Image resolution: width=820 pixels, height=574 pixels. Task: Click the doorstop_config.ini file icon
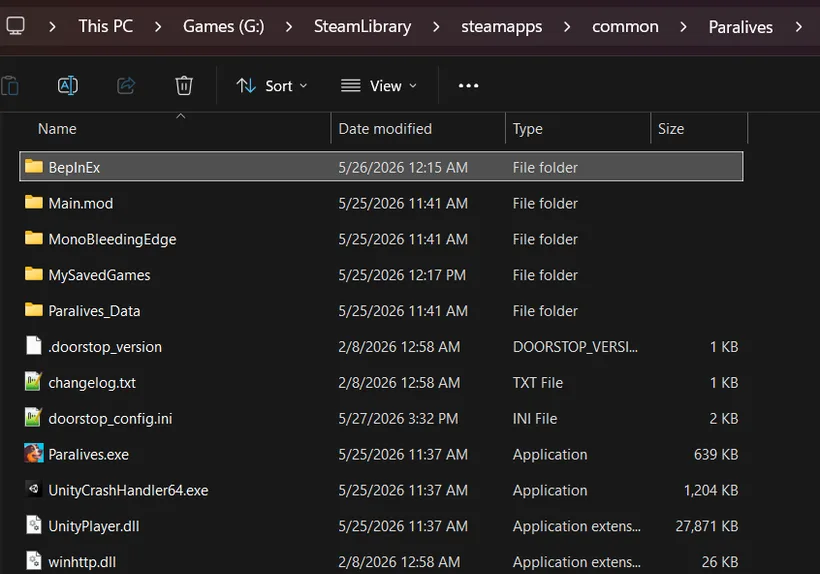[33, 418]
